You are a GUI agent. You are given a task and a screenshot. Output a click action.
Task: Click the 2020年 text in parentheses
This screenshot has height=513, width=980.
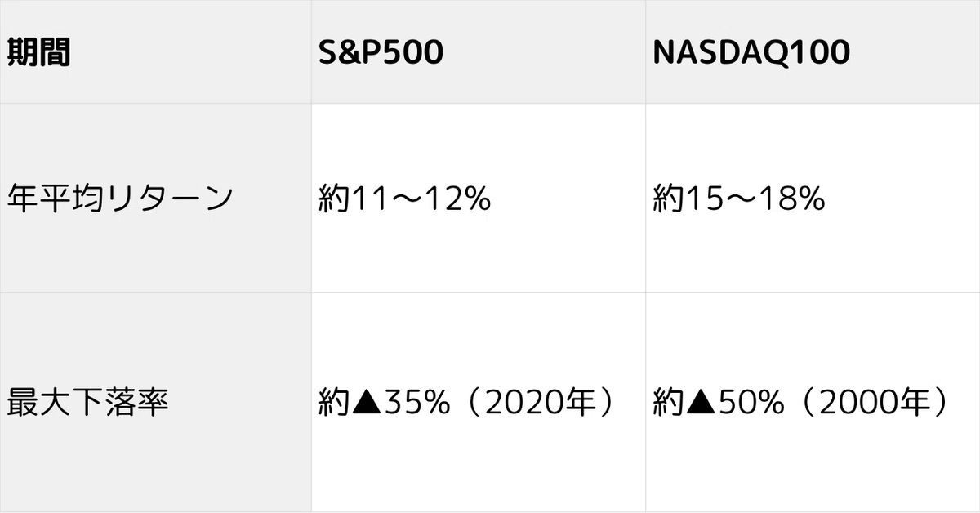(x=537, y=402)
